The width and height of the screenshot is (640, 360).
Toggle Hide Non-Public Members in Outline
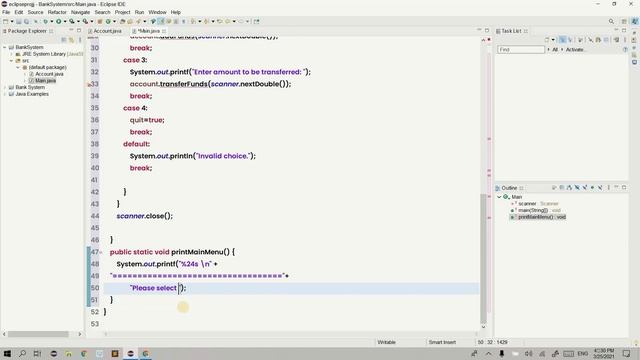click(x=592, y=188)
